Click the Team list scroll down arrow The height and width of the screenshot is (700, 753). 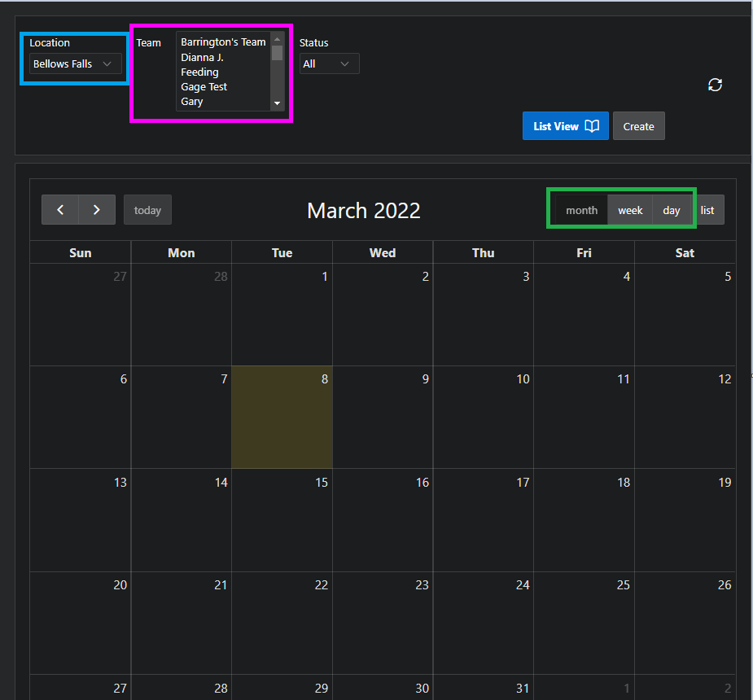click(277, 103)
